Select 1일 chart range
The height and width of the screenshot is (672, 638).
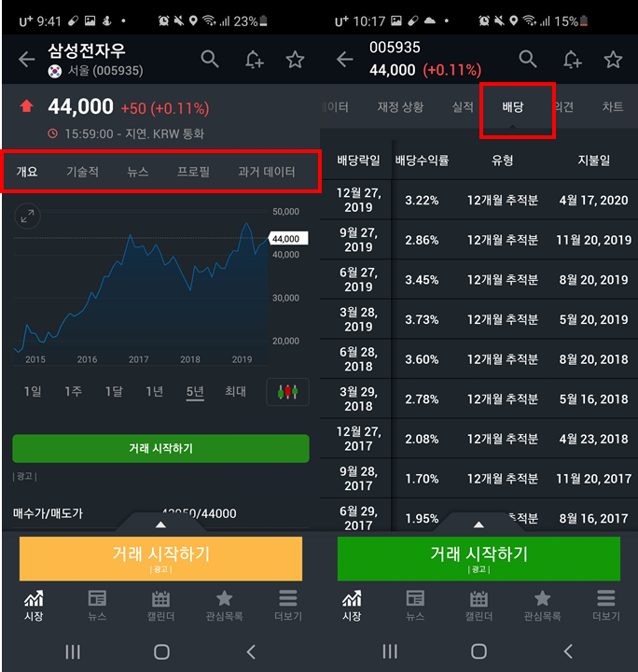click(x=33, y=391)
